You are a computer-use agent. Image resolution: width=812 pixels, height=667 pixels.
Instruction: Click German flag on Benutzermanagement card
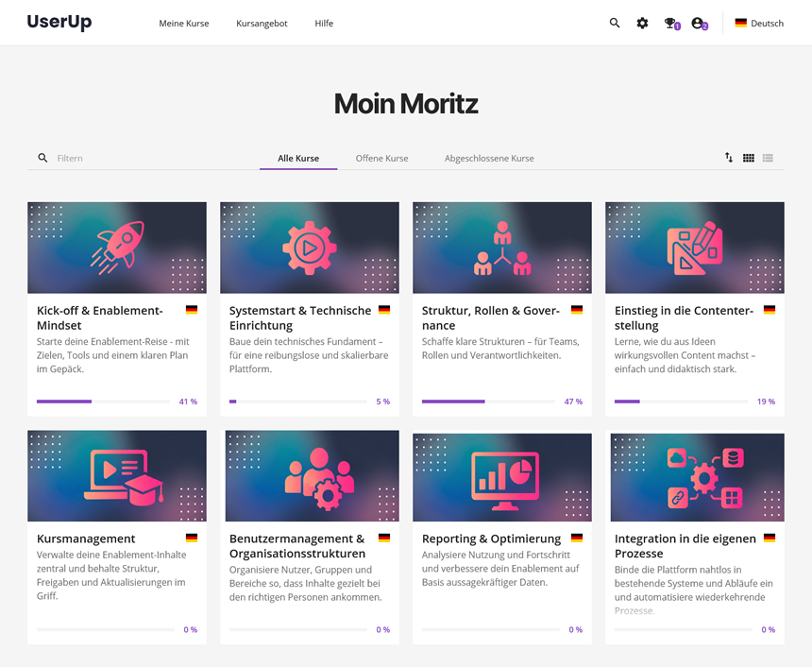click(384, 538)
